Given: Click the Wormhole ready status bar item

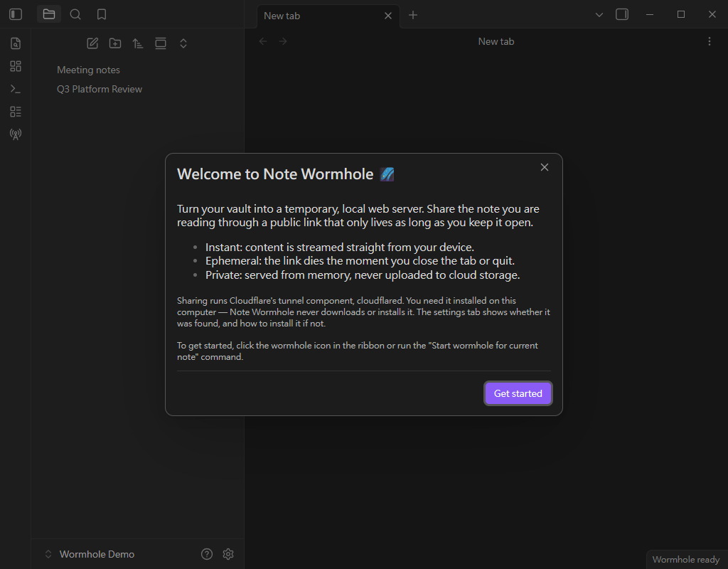Looking at the screenshot, I should click(686, 560).
